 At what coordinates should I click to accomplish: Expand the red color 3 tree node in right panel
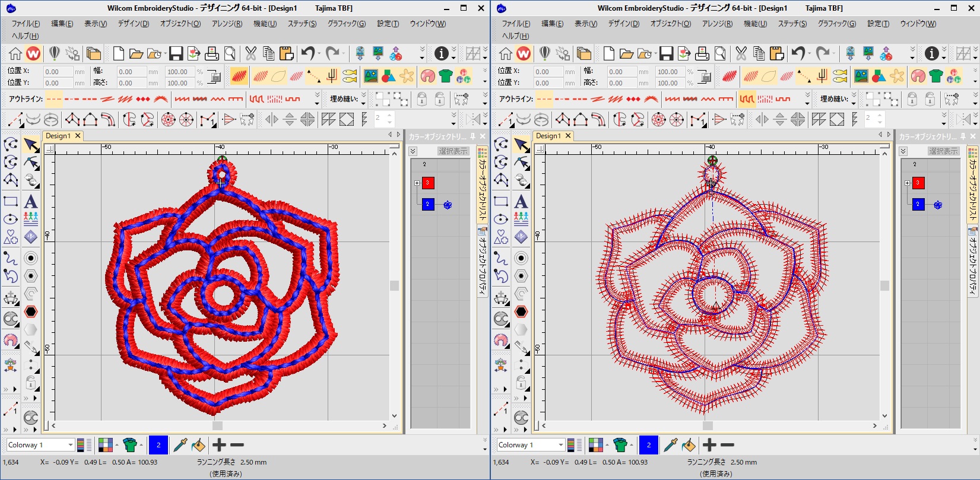click(x=907, y=183)
